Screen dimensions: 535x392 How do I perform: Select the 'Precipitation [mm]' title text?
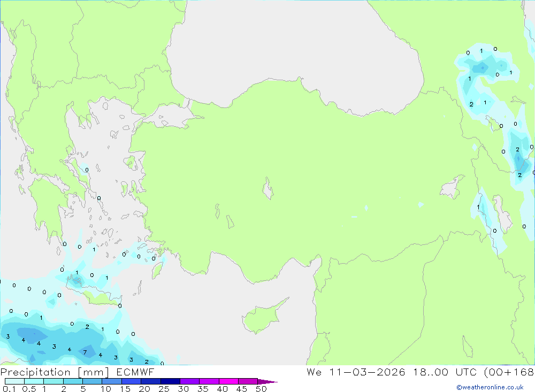tap(55, 372)
